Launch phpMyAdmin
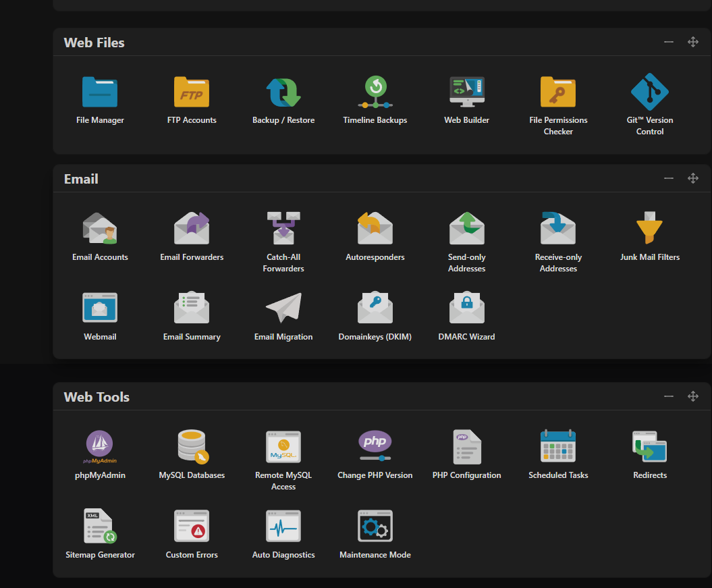 tap(100, 447)
